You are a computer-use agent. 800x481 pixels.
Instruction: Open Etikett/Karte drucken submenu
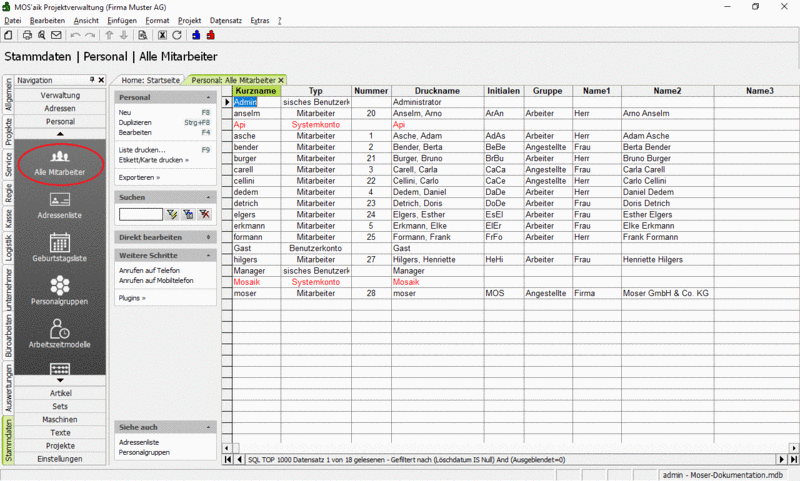(154, 160)
